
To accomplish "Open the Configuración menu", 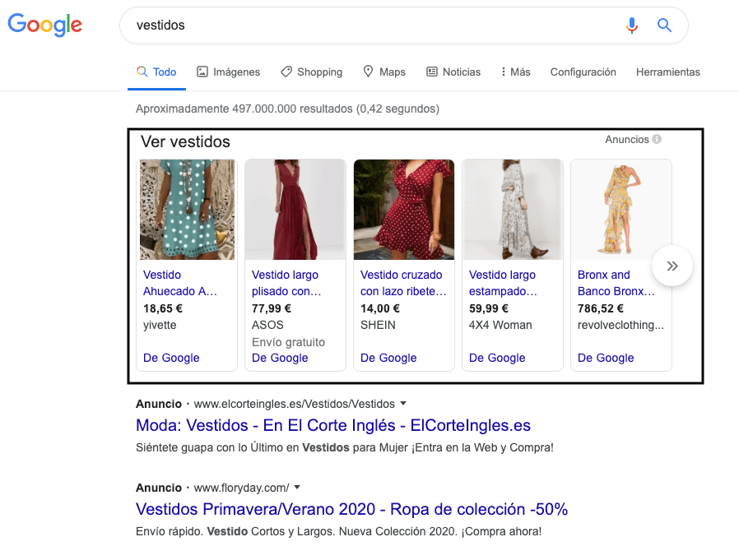I will pos(583,72).
